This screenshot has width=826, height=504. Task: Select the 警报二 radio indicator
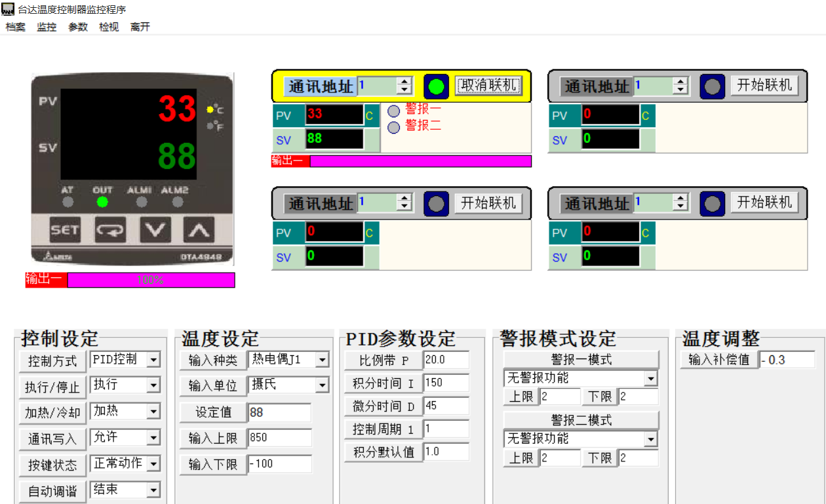click(x=394, y=127)
